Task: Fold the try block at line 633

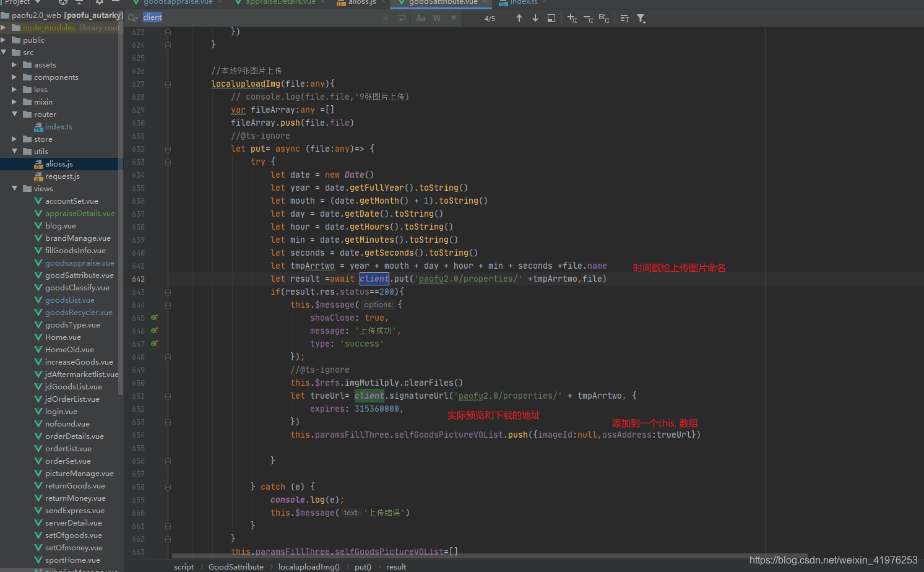Action: tap(168, 162)
